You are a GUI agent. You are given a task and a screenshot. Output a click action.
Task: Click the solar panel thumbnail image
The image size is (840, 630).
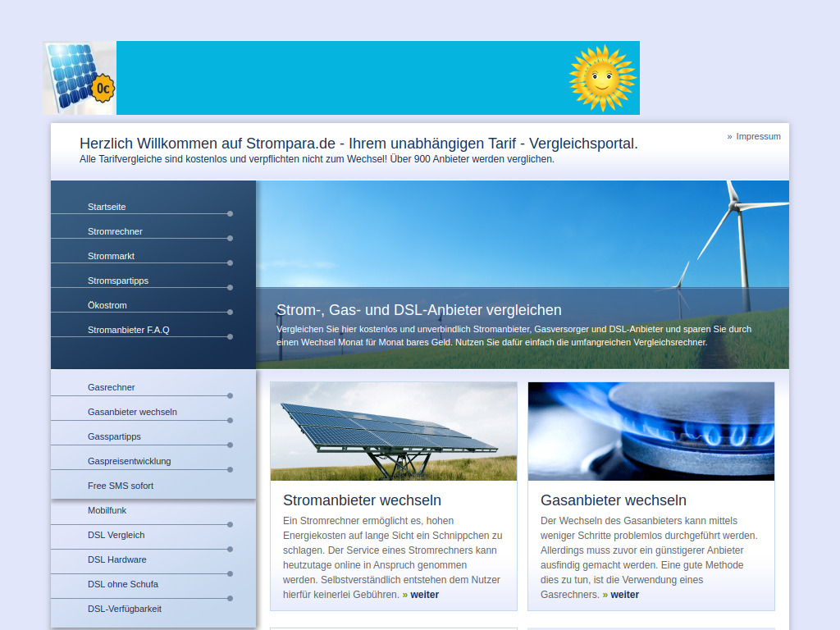pos(393,430)
